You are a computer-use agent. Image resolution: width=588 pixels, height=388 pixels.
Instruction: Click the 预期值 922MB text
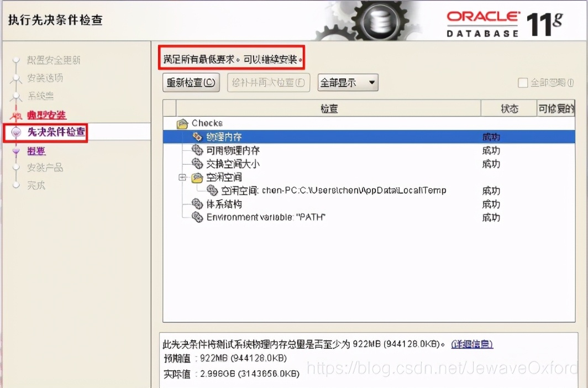click(225, 358)
